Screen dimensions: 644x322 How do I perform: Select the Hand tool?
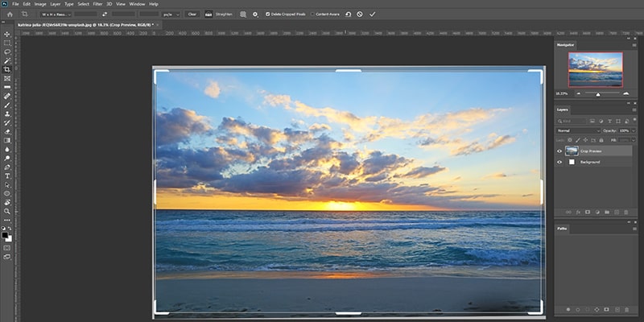(x=7, y=203)
